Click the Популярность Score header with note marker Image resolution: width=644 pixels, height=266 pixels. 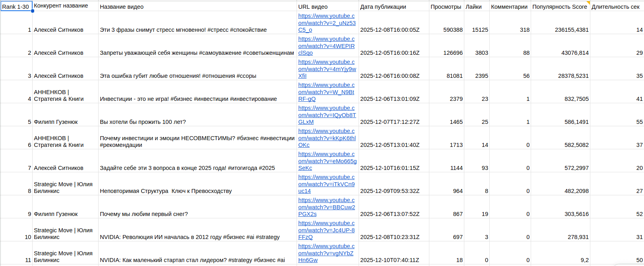[x=560, y=6]
